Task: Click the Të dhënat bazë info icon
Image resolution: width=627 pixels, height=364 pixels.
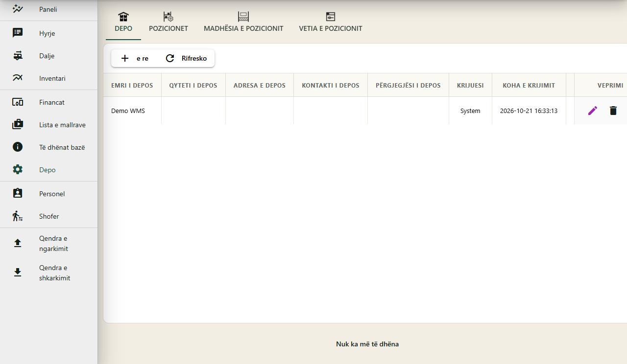Action: point(18,147)
